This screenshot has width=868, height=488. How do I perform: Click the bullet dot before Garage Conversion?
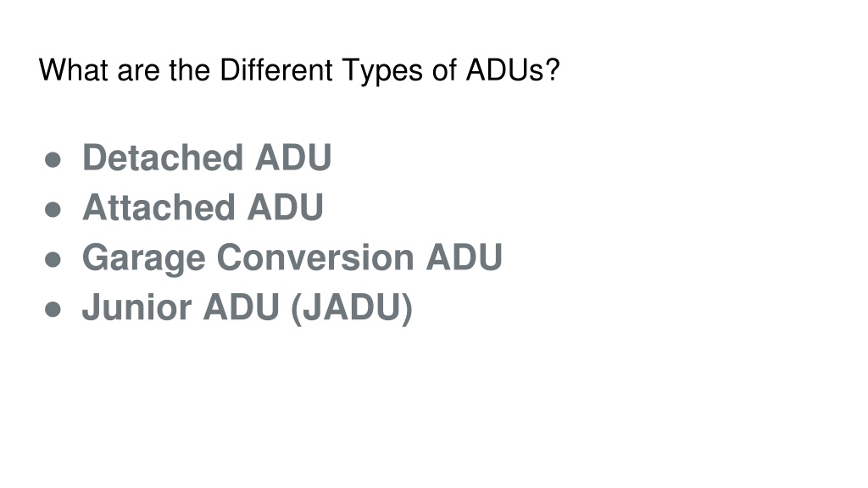coord(53,259)
